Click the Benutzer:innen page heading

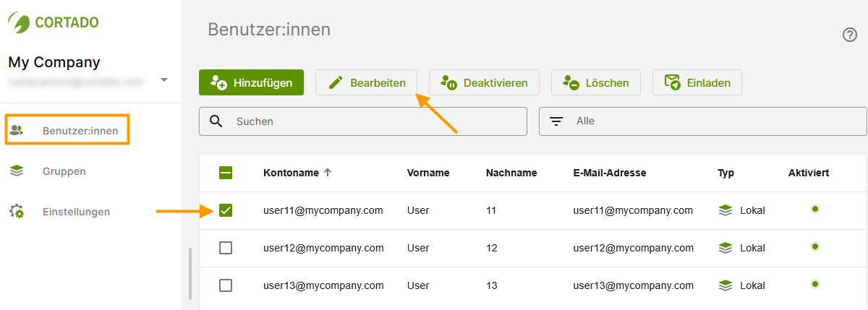click(x=269, y=30)
